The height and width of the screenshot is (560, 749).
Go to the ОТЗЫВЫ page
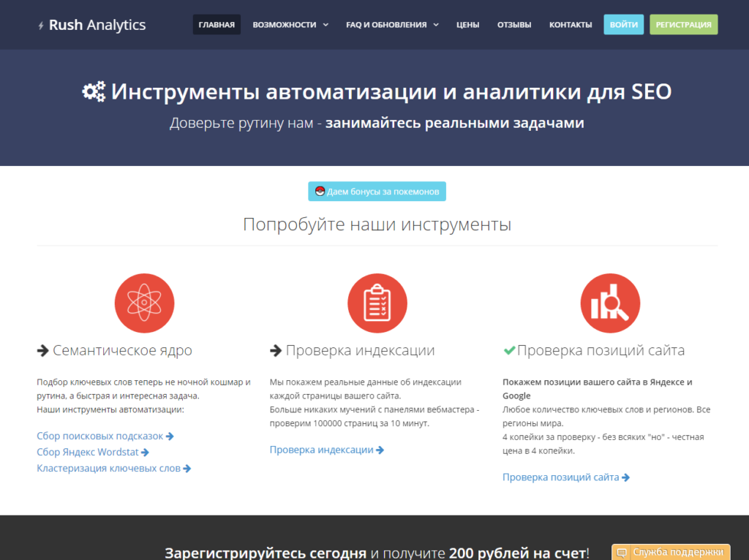coord(514,25)
